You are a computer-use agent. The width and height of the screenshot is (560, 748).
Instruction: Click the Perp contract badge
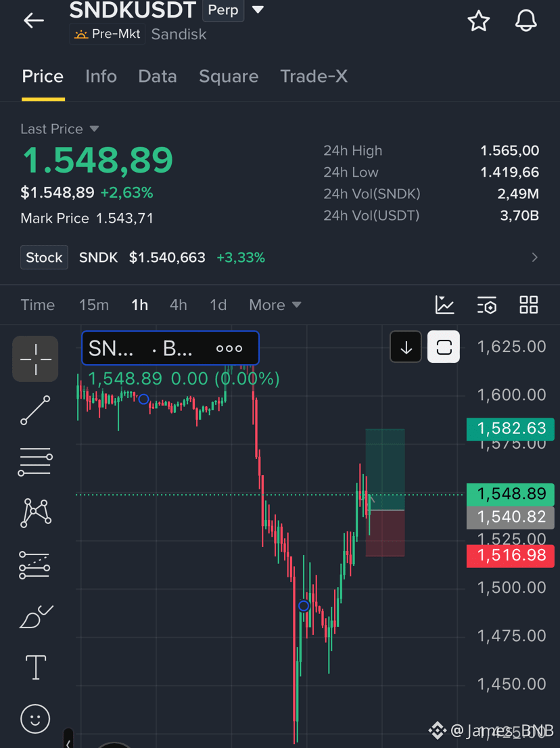click(x=223, y=10)
